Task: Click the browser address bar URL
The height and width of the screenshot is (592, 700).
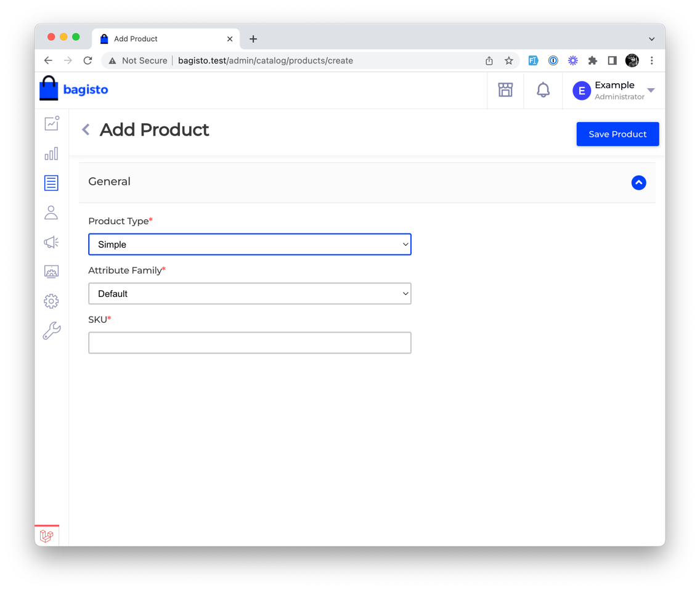Action: coord(266,61)
